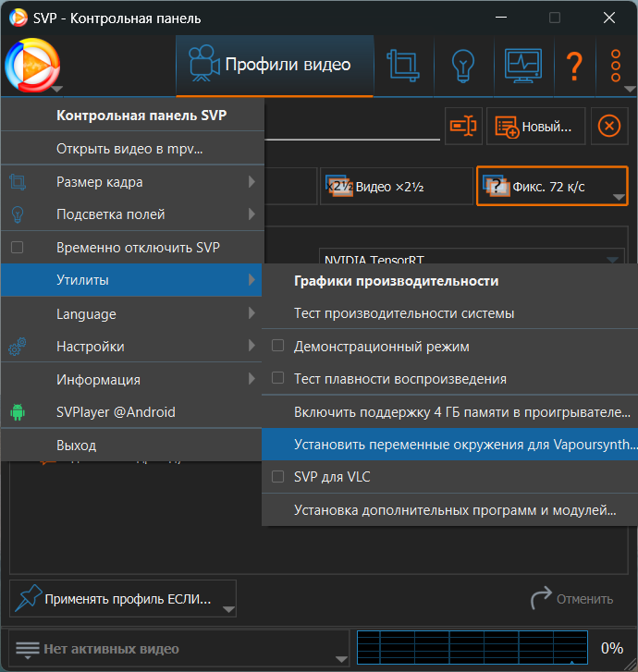Click the video camera profile icon button
This screenshot has height=672, width=638.
pyautogui.click(x=463, y=127)
